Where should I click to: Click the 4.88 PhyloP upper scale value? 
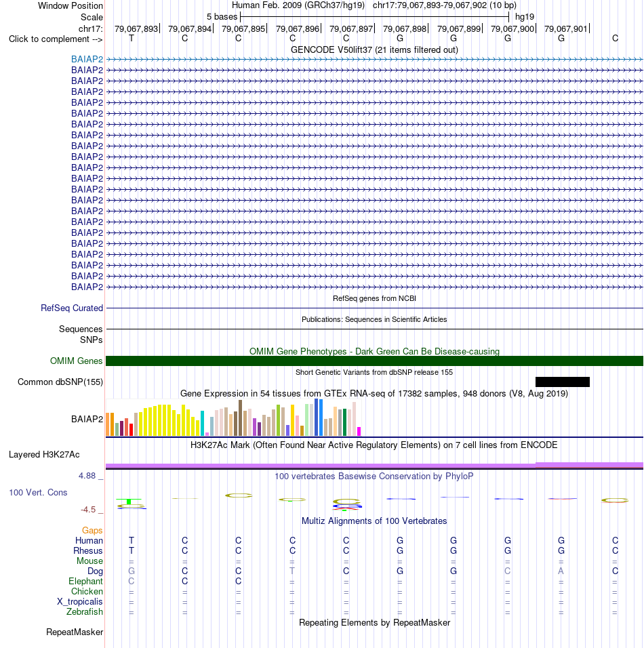[87, 476]
